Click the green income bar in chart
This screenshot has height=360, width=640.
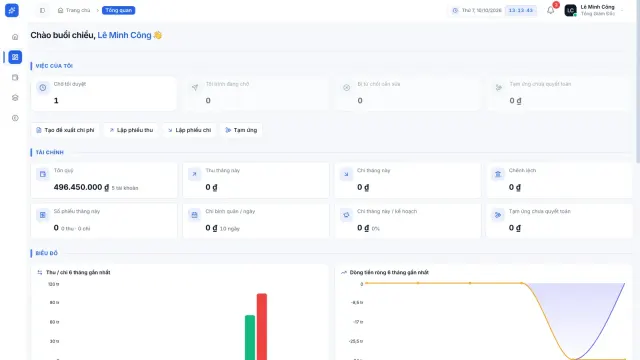pos(250,337)
